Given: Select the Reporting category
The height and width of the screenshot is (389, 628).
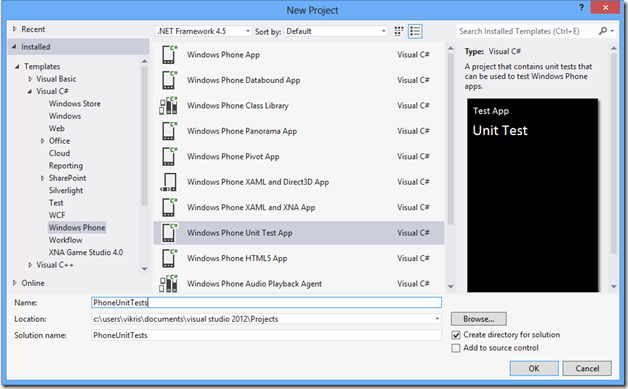Looking at the screenshot, I should (x=66, y=166).
